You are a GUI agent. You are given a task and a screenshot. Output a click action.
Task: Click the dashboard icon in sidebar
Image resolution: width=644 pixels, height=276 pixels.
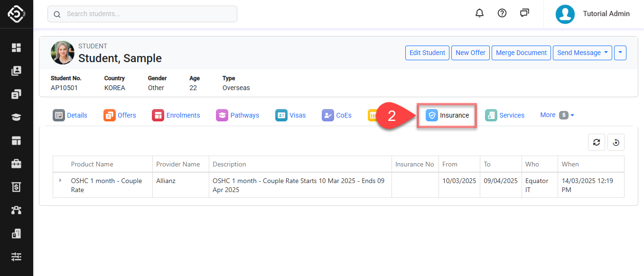coord(17,47)
